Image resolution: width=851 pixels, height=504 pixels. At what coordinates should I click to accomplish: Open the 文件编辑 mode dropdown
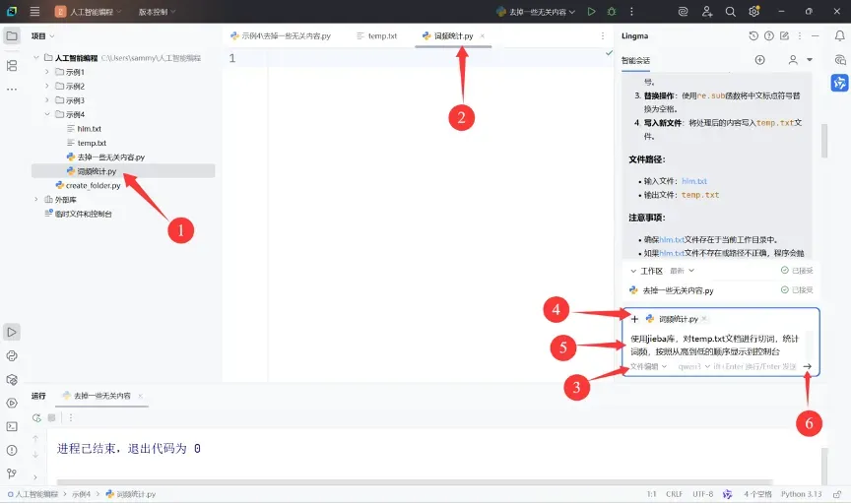click(x=648, y=367)
